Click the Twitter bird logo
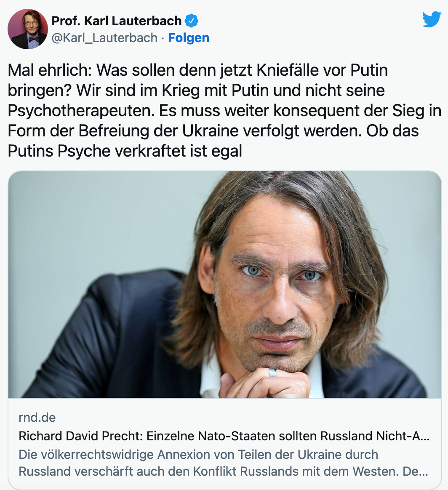 [x=432, y=19]
